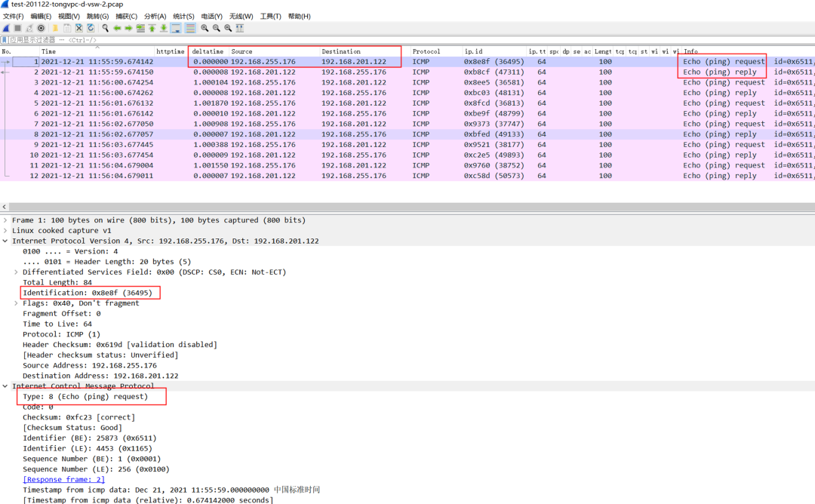Screen dimensions: 815x504
Task: Sort by the Protocol column header
Action: coord(436,51)
